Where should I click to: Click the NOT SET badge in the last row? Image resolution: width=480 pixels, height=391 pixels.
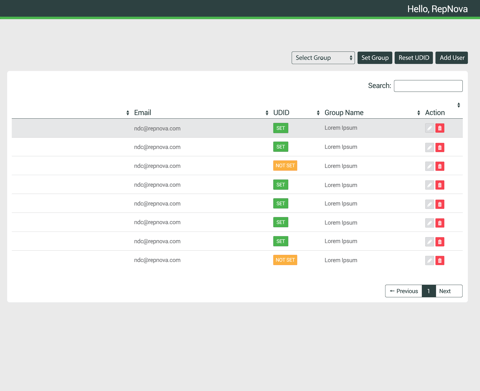[x=285, y=260]
